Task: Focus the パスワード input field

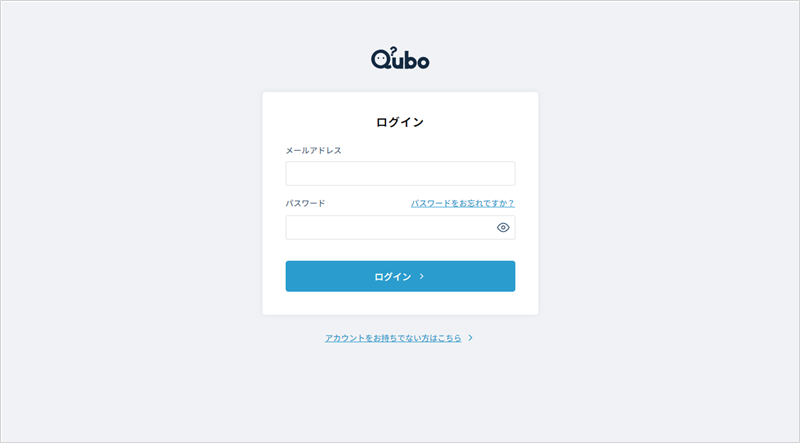Action: [390, 228]
